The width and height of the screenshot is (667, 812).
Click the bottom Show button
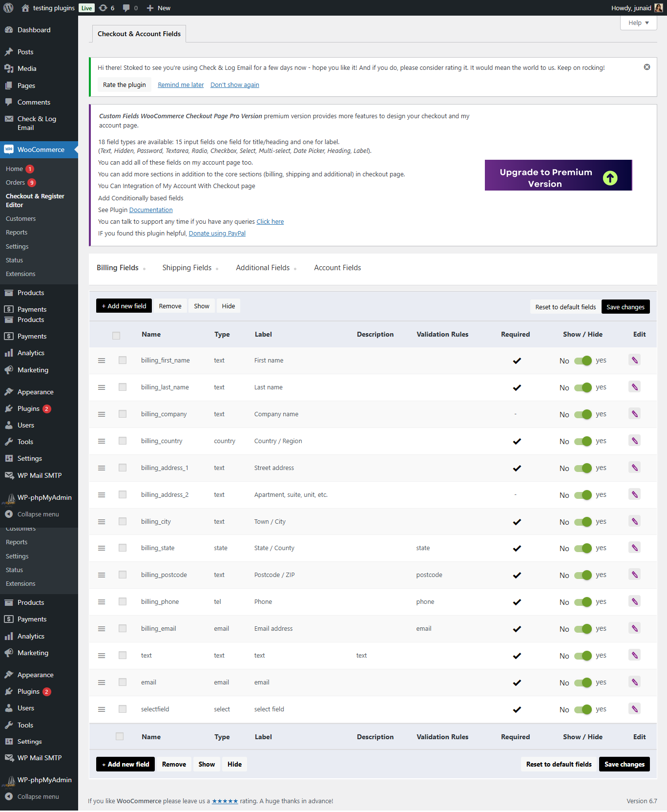[207, 764]
